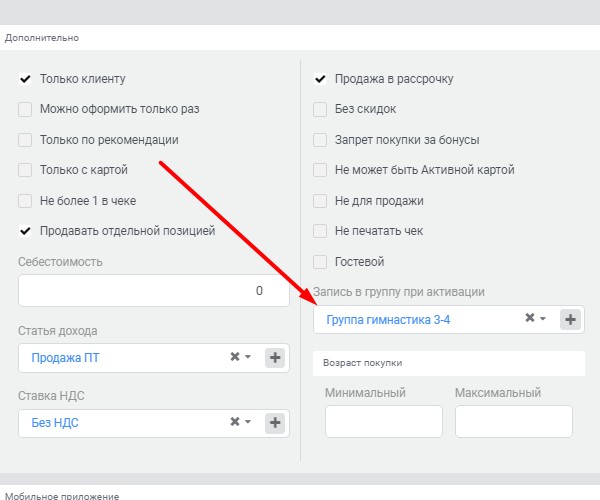
Task: Clear the Продажа ПТ selection with X icon
Action: pyautogui.click(x=235, y=357)
